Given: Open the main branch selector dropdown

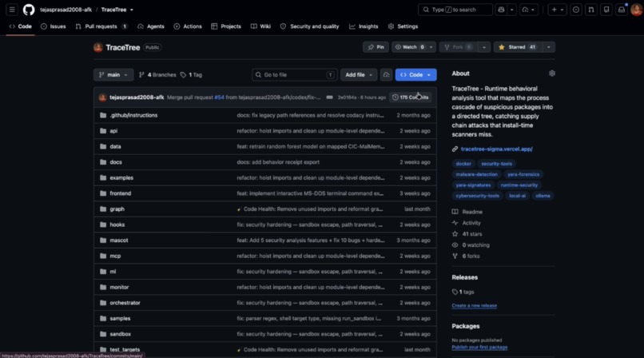Looking at the screenshot, I should coord(113,75).
